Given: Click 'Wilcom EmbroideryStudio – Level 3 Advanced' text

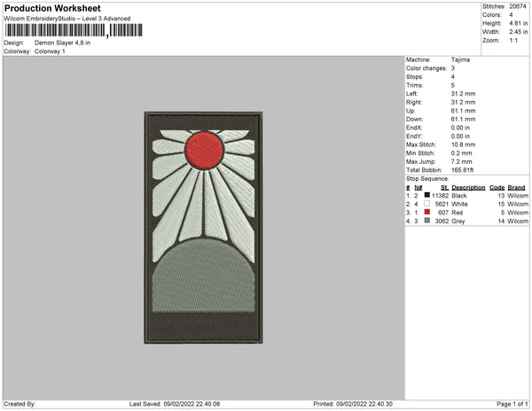Looking at the screenshot, I should [66, 19].
